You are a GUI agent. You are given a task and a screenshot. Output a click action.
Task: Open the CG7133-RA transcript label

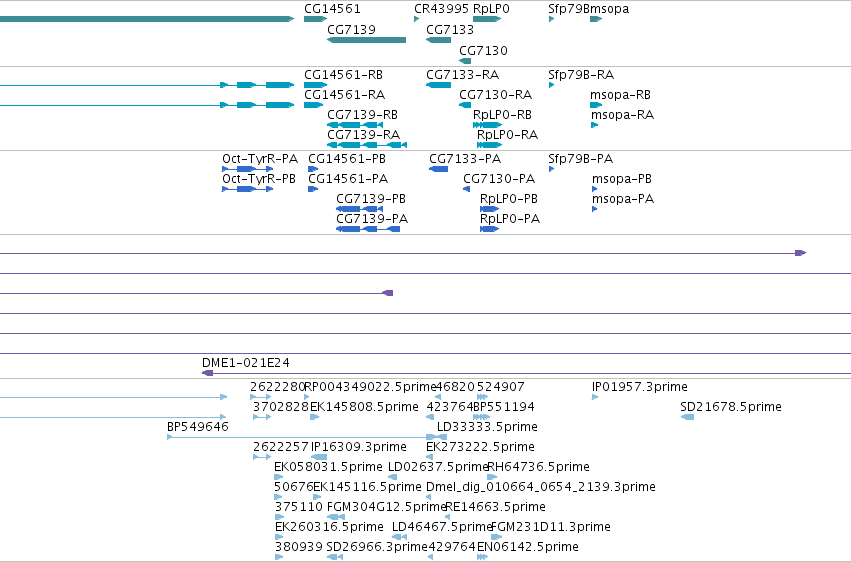point(462,74)
